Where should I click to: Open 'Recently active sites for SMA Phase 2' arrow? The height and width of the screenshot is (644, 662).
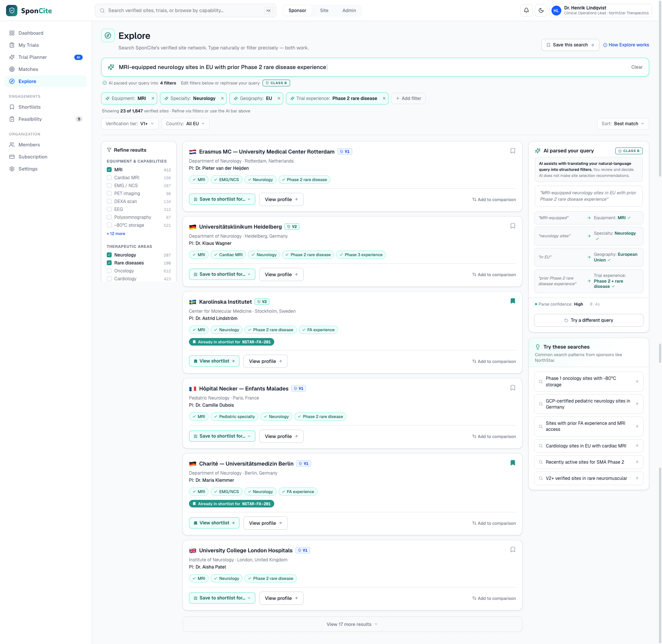point(637,462)
